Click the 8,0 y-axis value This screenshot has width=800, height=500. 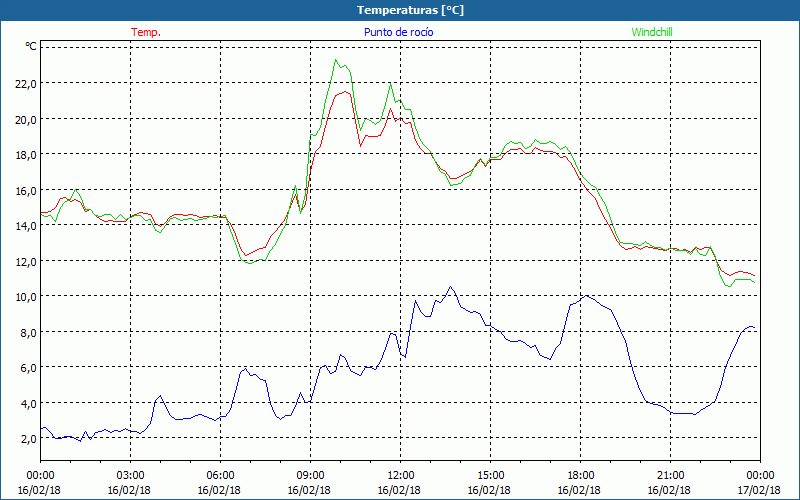29,332
